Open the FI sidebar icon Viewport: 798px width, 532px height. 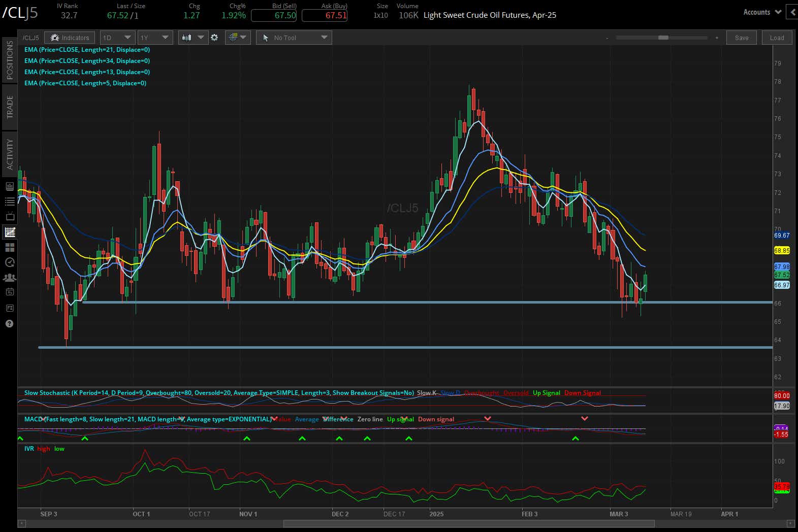(x=10, y=308)
